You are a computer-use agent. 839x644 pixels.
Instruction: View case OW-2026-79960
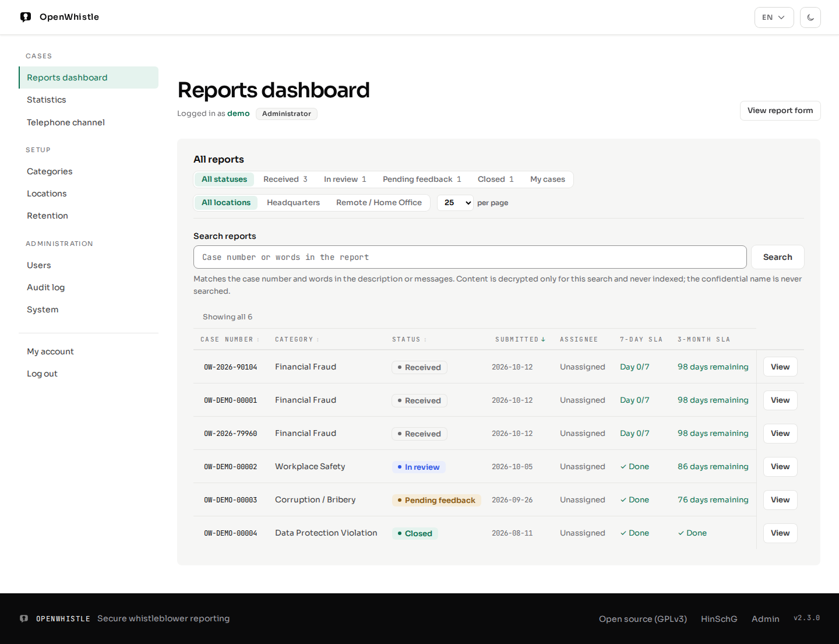point(780,433)
